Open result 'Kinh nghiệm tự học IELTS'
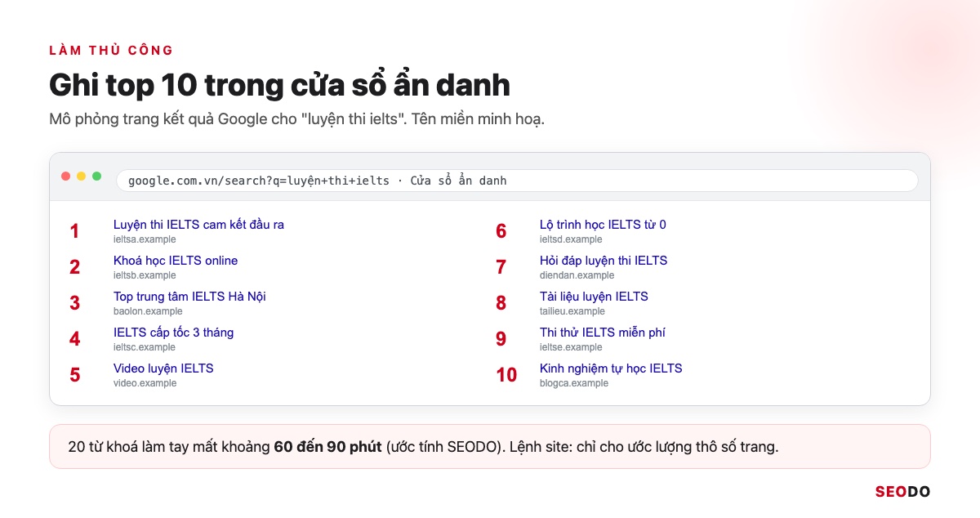The width and height of the screenshot is (980, 518). click(x=611, y=368)
